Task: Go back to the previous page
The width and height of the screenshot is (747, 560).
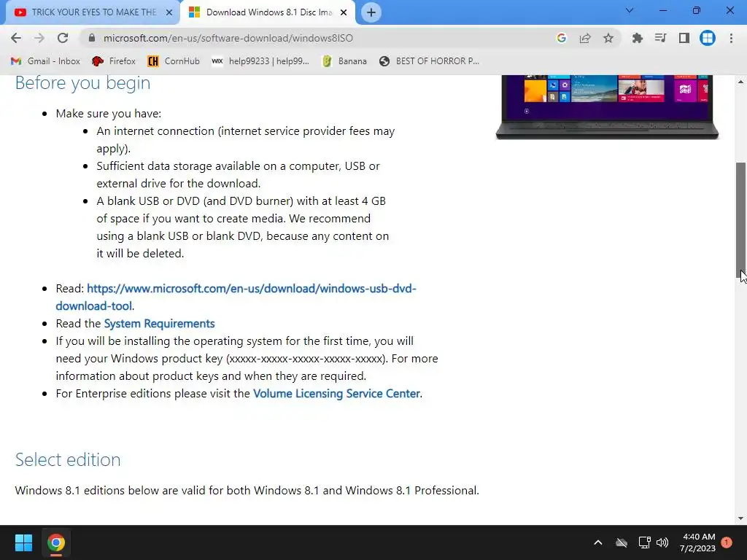Action: point(16,38)
